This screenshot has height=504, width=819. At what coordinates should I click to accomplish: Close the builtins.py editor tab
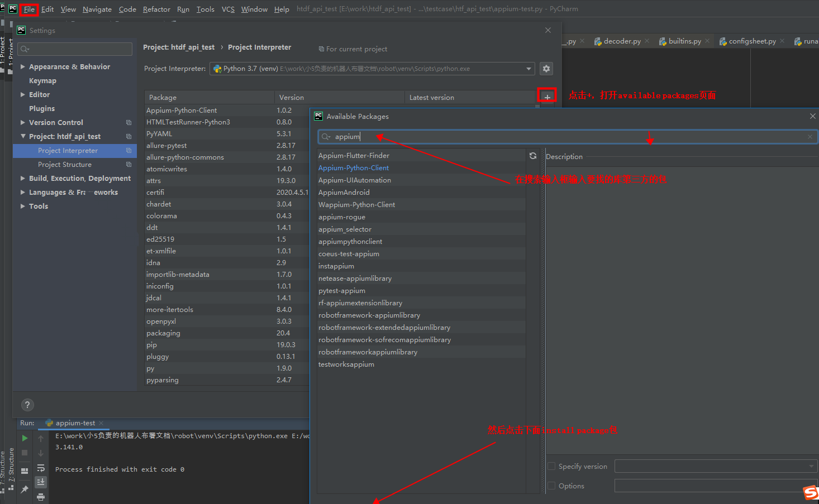[707, 41]
